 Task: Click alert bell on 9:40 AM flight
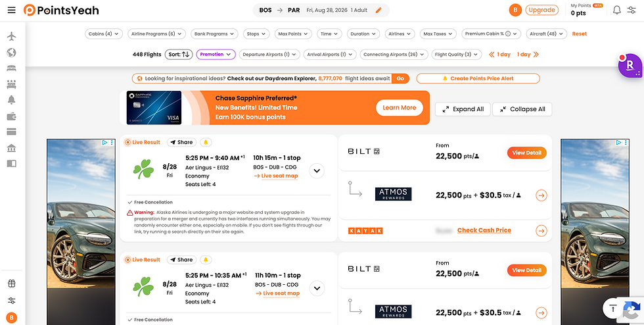coord(206,142)
